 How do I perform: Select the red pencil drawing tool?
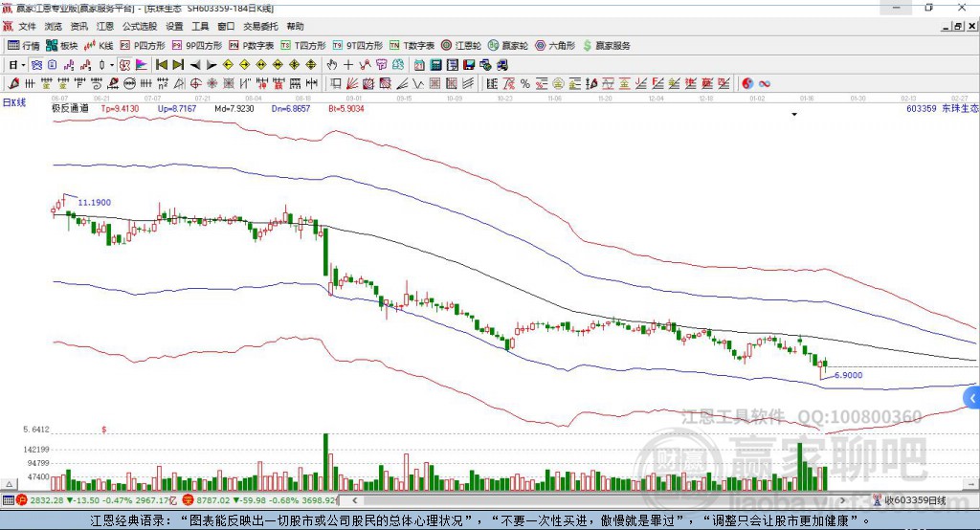[x=14, y=83]
